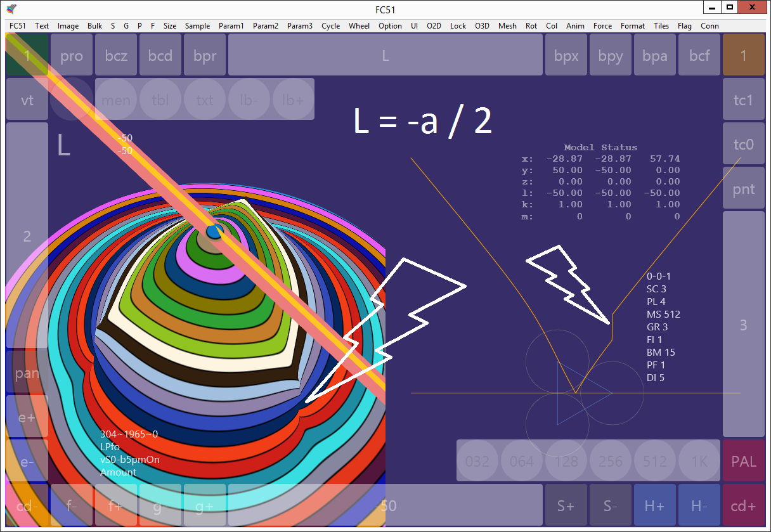Viewport: 771px width, 532px height.
Task: Click the bcf button
Action: (x=699, y=55)
